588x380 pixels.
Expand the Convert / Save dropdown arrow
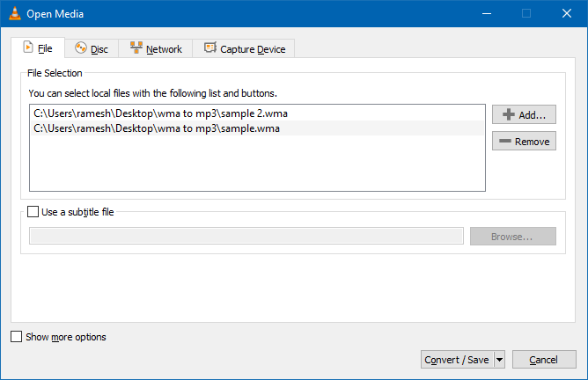tap(499, 360)
